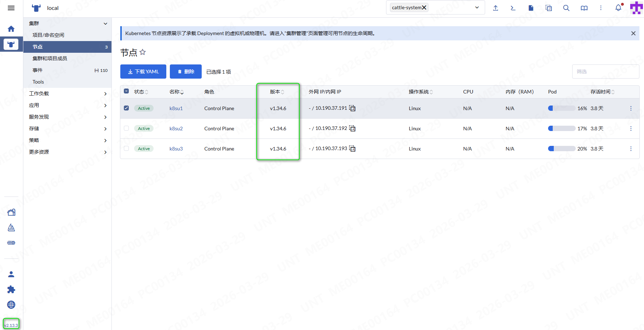This screenshot has width=644, height=330.
Task: Tick the k8su3 row checkbox
Action: (126, 148)
